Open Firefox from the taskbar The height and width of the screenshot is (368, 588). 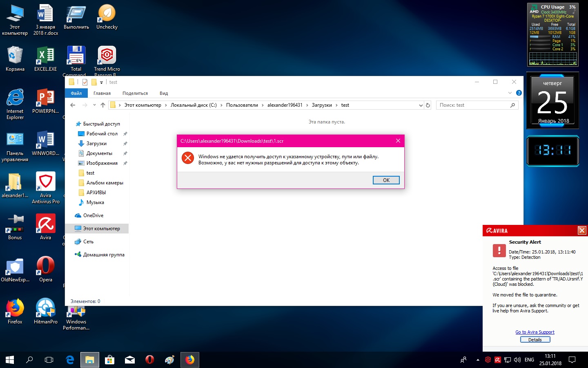(190, 360)
